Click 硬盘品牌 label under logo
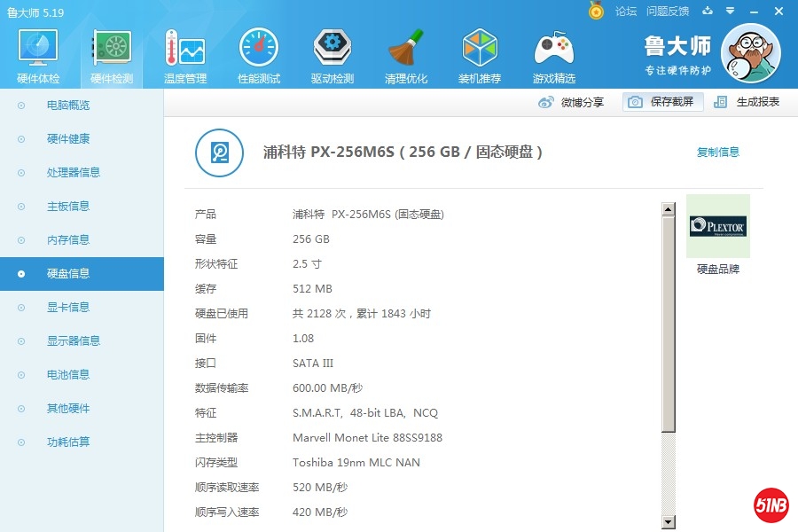The width and height of the screenshot is (798, 532). 718,269
